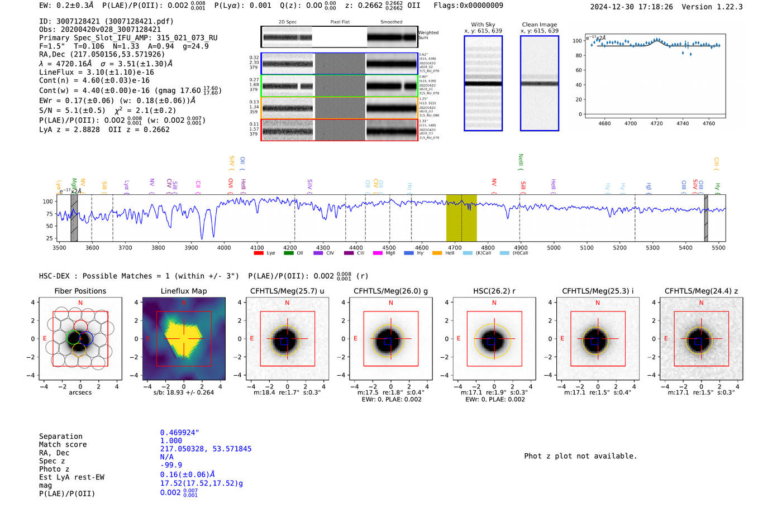Select the blue-bordered 2D spectrum row
This screenshot has width=782, height=532.
339,64
